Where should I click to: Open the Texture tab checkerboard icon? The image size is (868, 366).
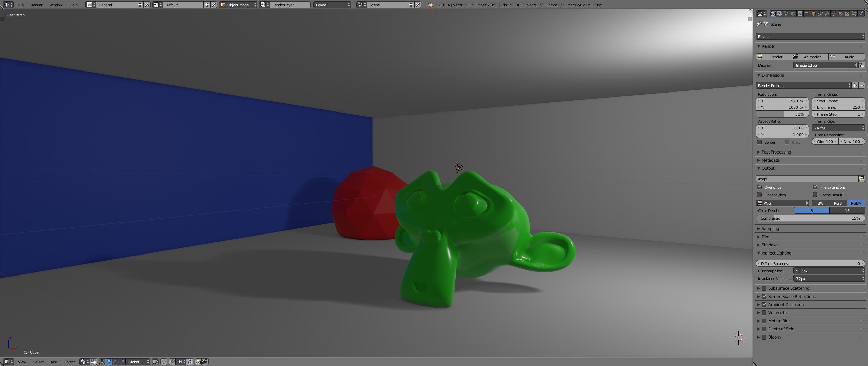click(x=847, y=14)
